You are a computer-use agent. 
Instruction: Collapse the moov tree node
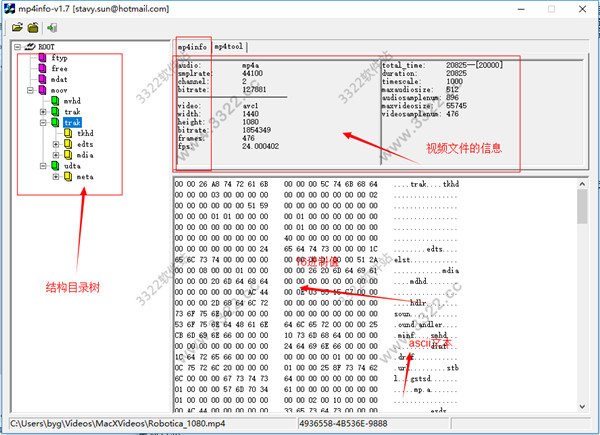pyautogui.click(x=30, y=90)
